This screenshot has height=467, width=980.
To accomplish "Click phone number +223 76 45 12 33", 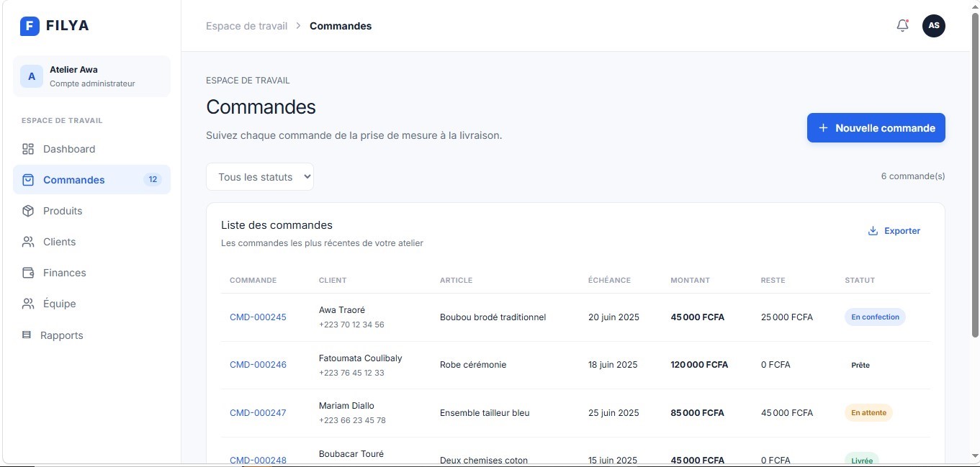I will click(351, 373).
